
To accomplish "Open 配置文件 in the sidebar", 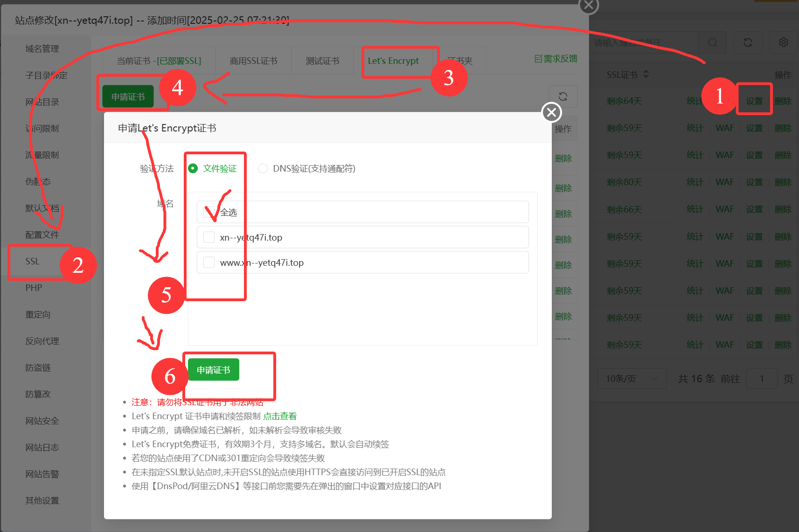I will click(42, 235).
